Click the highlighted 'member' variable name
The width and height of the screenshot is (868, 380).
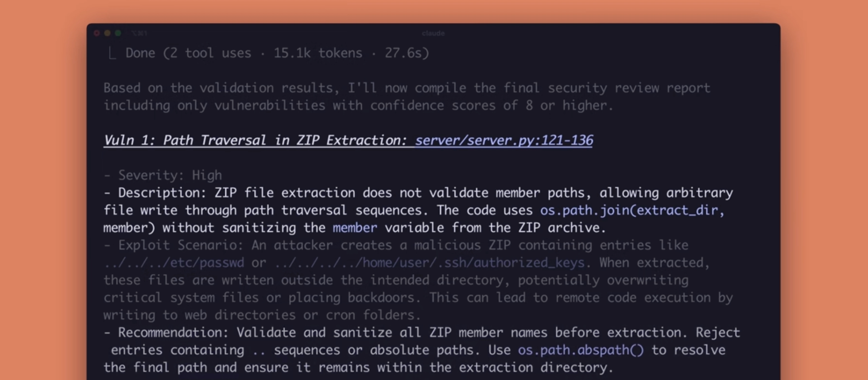click(x=355, y=228)
